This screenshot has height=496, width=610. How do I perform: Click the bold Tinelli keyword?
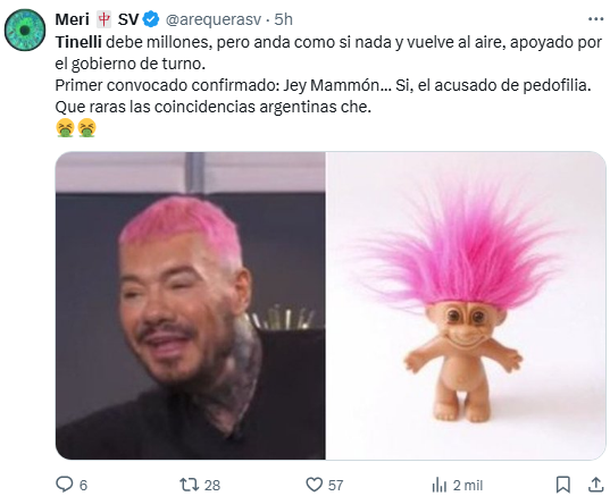(x=79, y=42)
